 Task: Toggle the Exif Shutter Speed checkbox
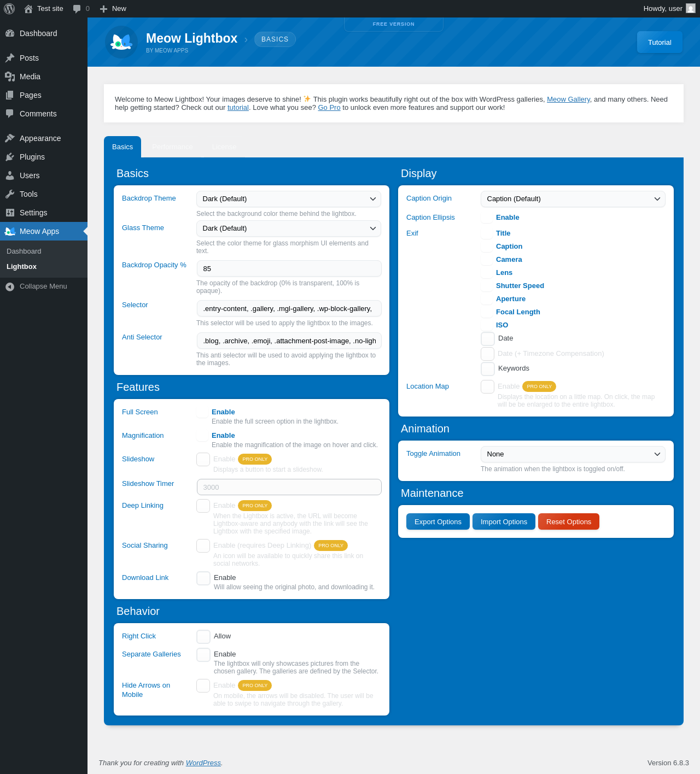pyautogui.click(x=487, y=286)
